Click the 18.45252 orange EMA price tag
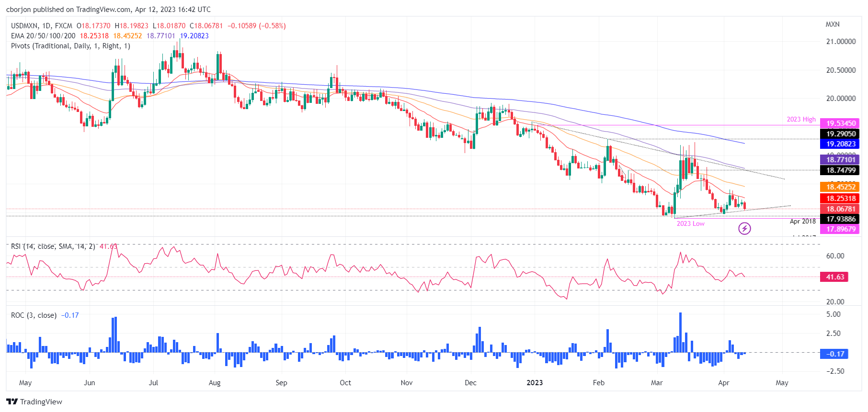 coord(841,187)
